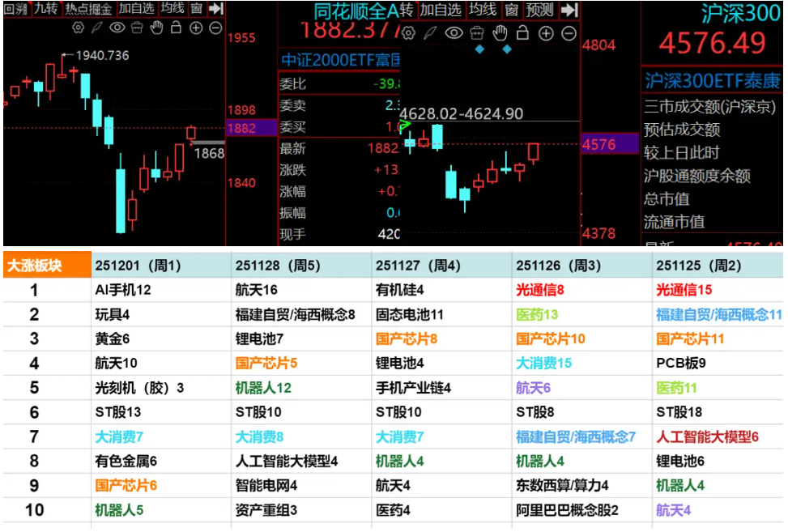
Task: Toggle eye visibility icon on 沪深300 chart toolbar
Action: click(x=454, y=33)
